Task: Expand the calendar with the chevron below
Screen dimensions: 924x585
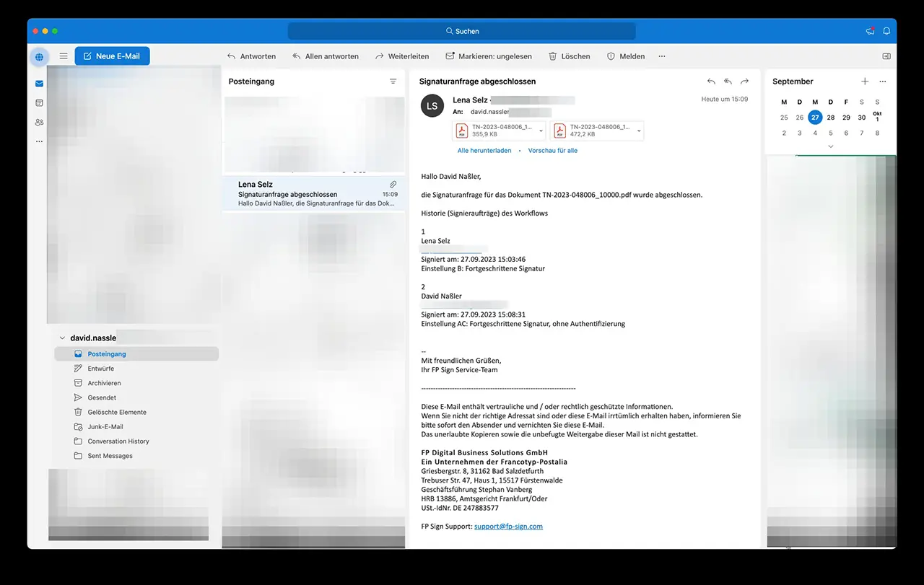Action: pos(830,146)
